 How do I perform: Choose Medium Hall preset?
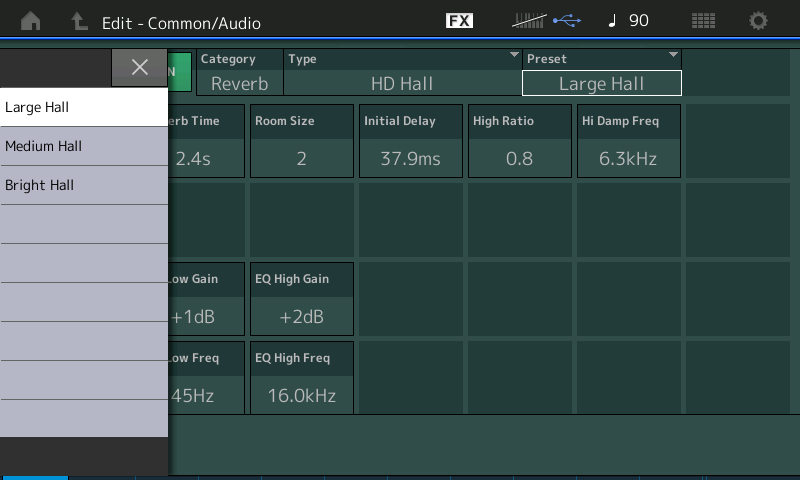click(x=84, y=146)
